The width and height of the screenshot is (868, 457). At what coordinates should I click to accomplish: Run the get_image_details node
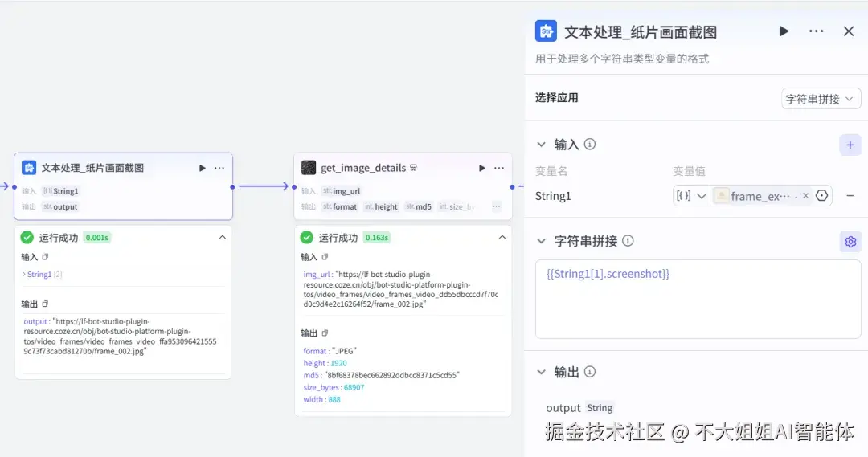click(482, 168)
